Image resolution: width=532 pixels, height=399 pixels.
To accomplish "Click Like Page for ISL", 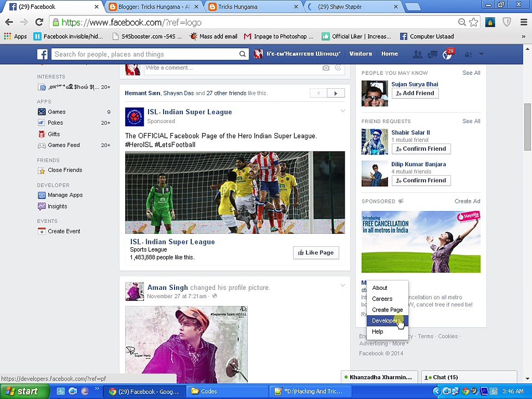I will pyautogui.click(x=316, y=253).
